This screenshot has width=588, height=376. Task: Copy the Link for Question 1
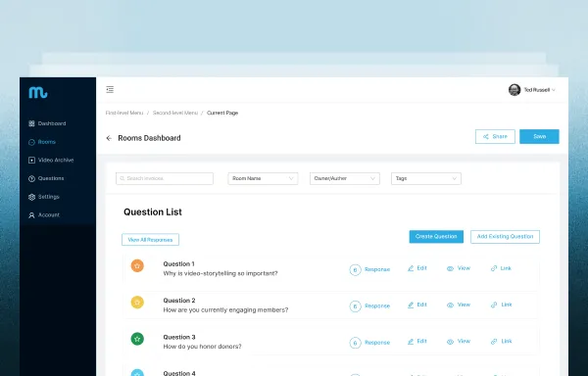click(x=501, y=268)
